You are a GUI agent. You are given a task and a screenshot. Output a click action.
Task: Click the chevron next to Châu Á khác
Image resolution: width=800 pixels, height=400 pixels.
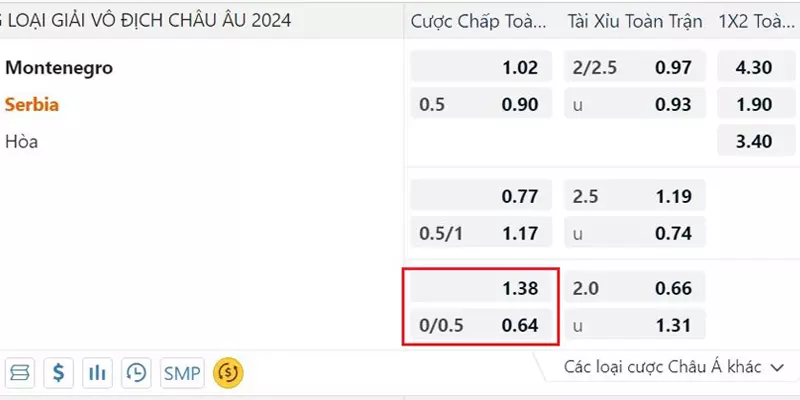point(777,367)
